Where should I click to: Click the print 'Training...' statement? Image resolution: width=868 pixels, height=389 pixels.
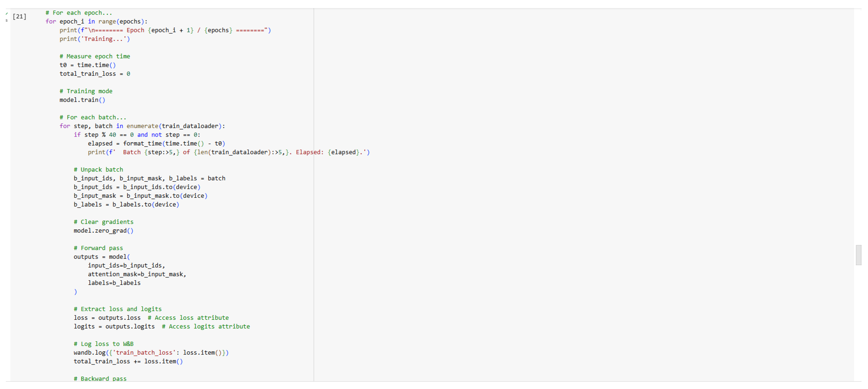click(94, 39)
